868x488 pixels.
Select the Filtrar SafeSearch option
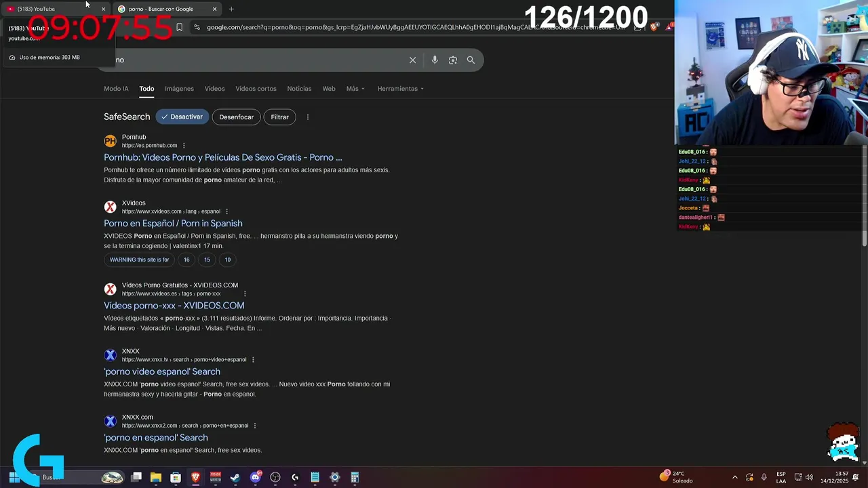pos(279,117)
